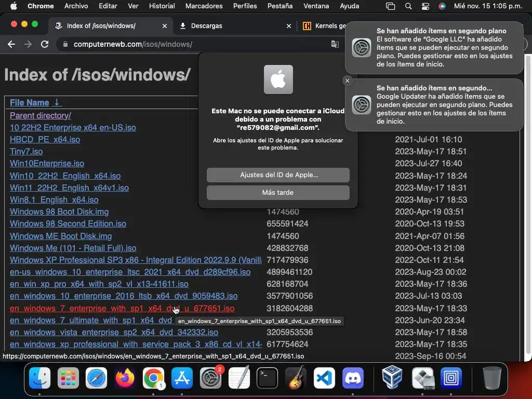
Task: Click the Google LLC background items notification
Action: [x=434, y=47]
